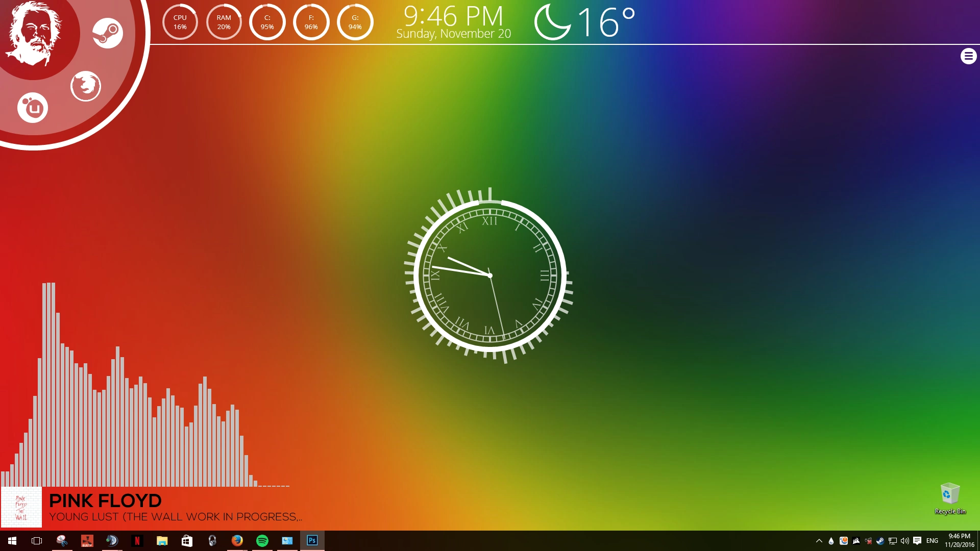980x551 pixels.
Task: Open the blue ID-card app in taskbar
Action: coord(287,541)
